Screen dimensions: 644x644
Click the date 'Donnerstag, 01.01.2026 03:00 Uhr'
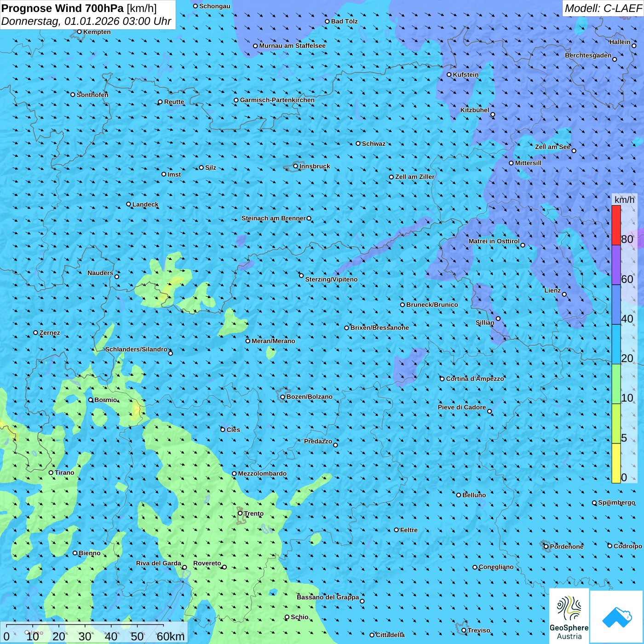click(x=86, y=21)
